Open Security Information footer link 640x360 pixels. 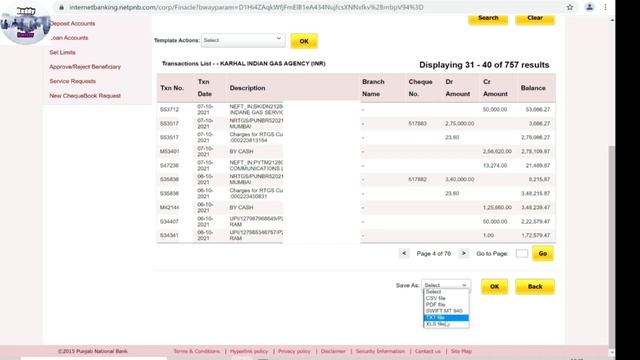[380, 351]
